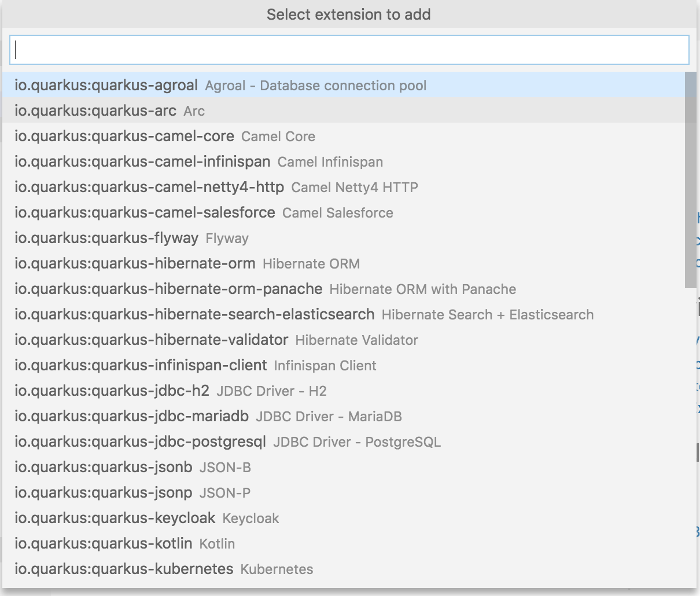Add quarkus-camel-netty4-http extension
The image size is (700, 596).
coord(344,187)
